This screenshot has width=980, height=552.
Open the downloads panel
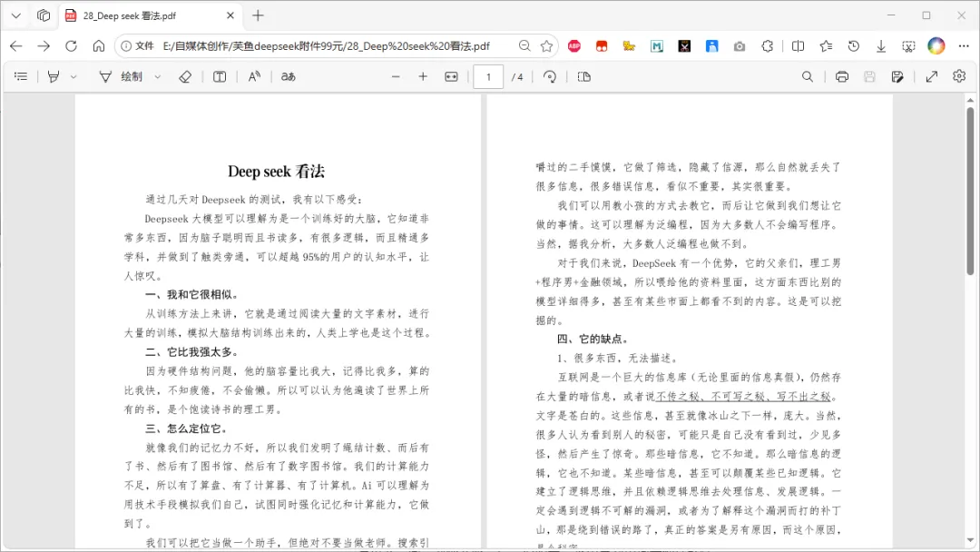point(880,45)
